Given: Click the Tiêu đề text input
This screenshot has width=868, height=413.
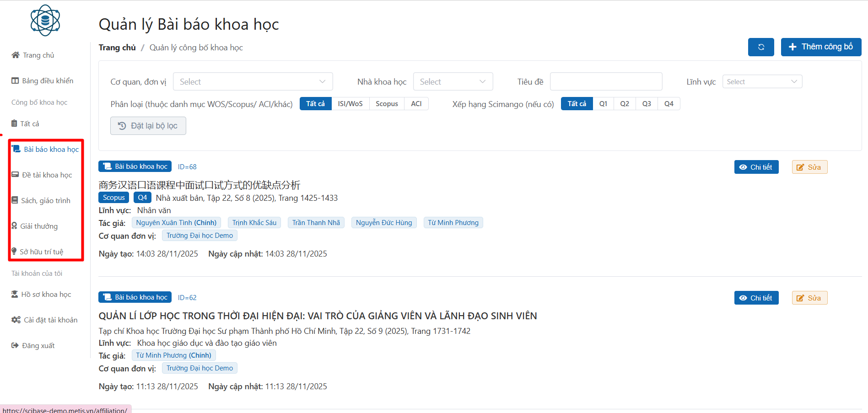Looking at the screenshot, I should pos(606,82).
